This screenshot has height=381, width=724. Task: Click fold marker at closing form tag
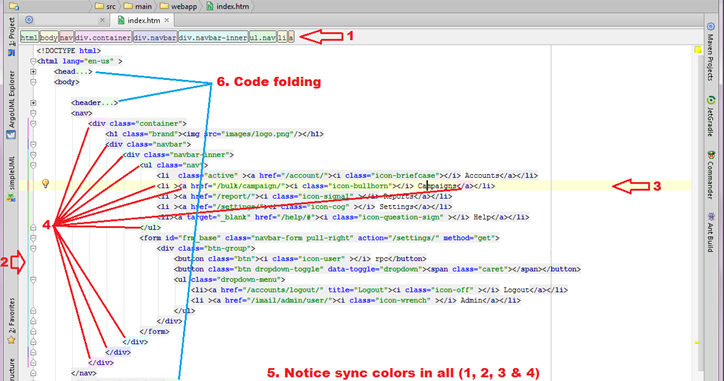pos(33,332)
